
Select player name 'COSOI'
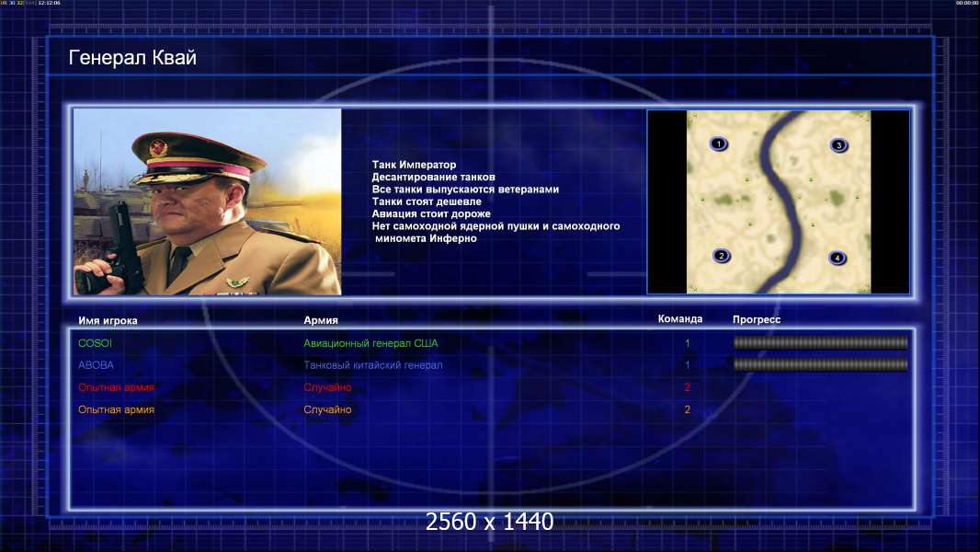pyautogui.click(x=95, y=343)
